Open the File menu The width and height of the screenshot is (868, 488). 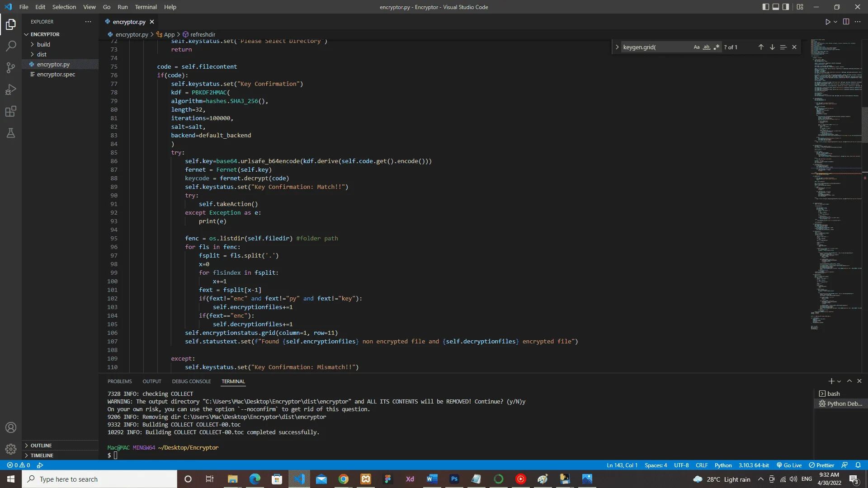tap(24, 7)
